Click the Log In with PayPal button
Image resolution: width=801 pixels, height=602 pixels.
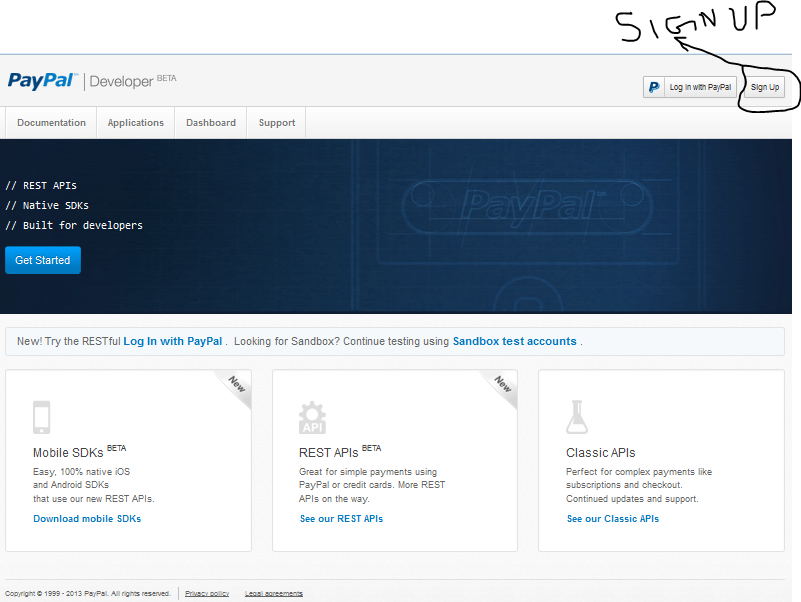tap(690, 87)
